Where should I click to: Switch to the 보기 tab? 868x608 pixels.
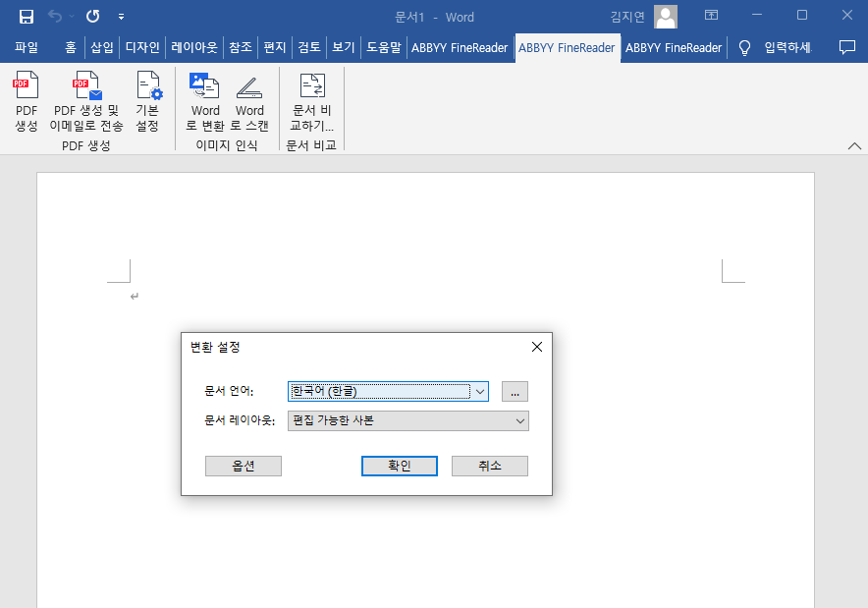tap(344, 47)
